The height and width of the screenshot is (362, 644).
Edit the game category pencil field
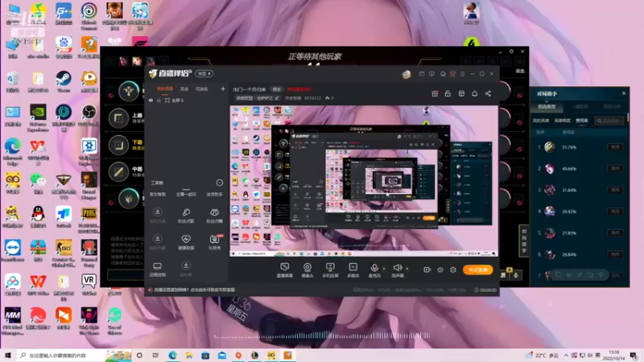pyautogui.click(x=258, y=98)
